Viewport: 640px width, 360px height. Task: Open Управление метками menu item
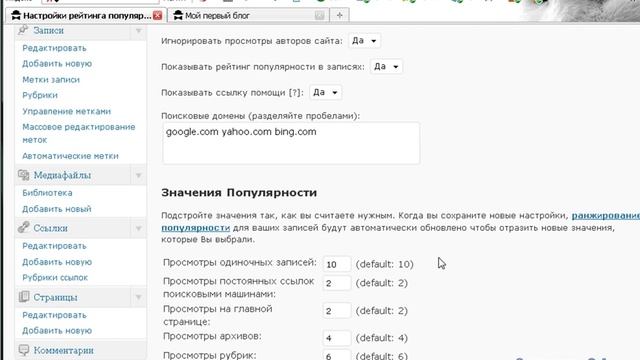click(x=67, y=111)
